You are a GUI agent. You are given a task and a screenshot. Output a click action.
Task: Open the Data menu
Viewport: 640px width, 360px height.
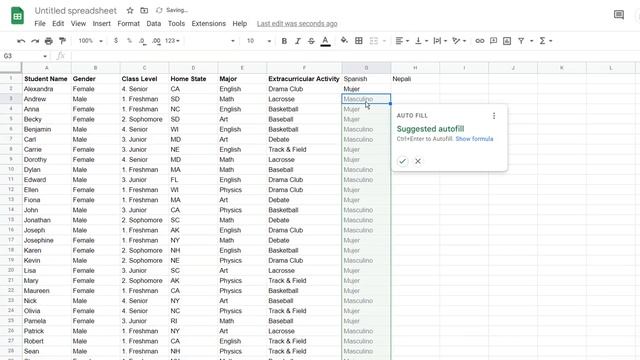click(x=153, y=24)
